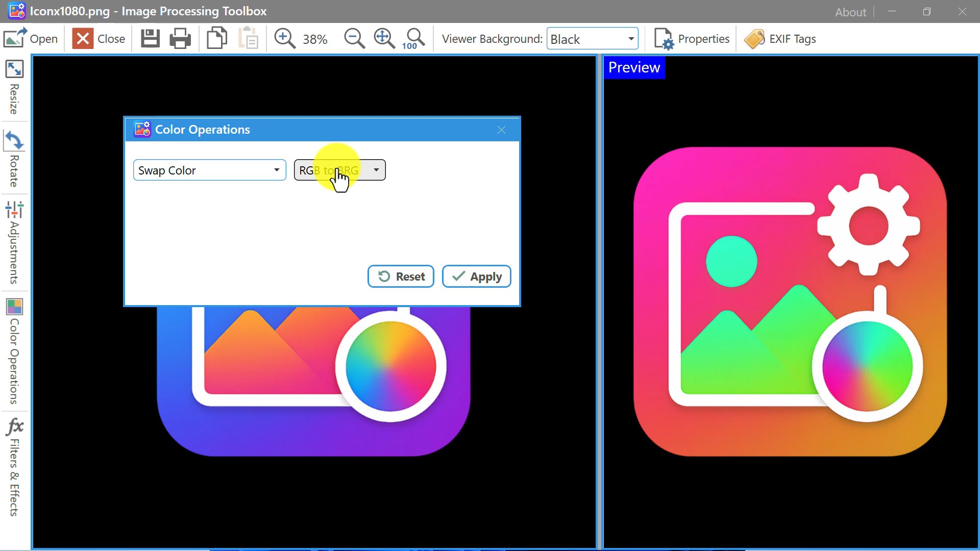
Task: Click the Zoom In magnifier icon
Action: (x=284, y=39)
